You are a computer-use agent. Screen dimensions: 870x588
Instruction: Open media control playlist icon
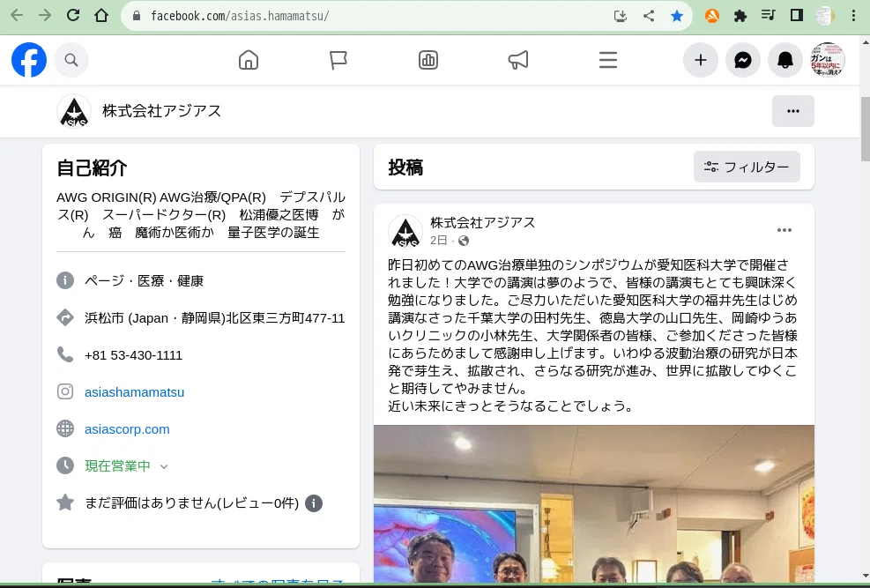click(769, 16)
